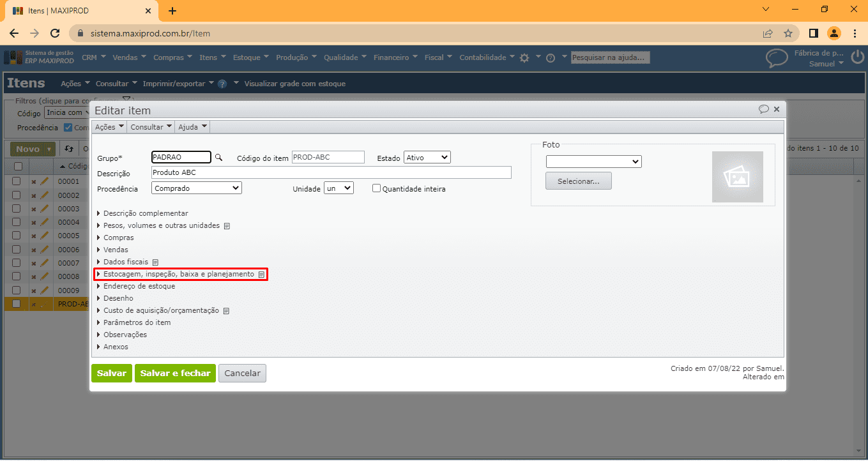Image resolution: width=868 pixels, height=461 pixels.
Task: Expand the Compras section
Action: coord(115,238)
